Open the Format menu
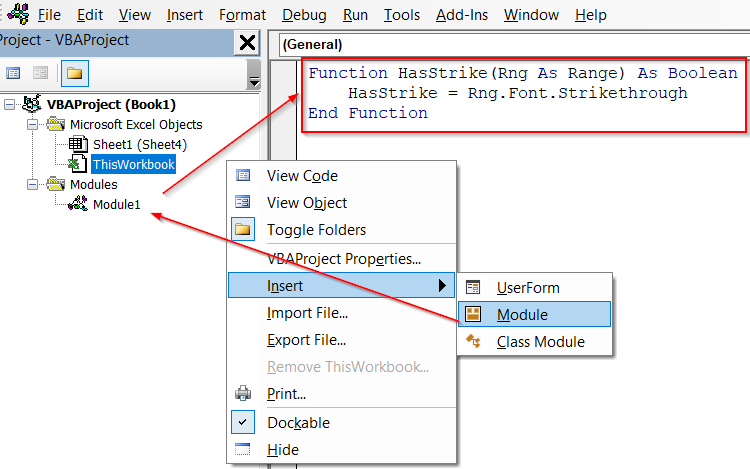750x469 pixels. 242,15
